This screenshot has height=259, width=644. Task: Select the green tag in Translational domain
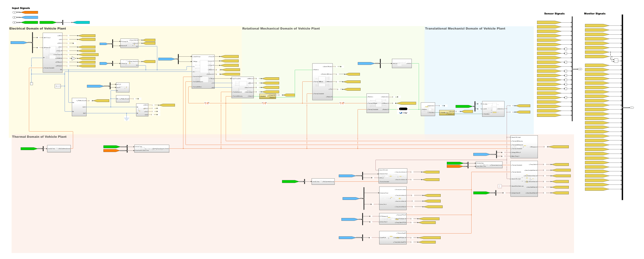click(x=464, y=106)
